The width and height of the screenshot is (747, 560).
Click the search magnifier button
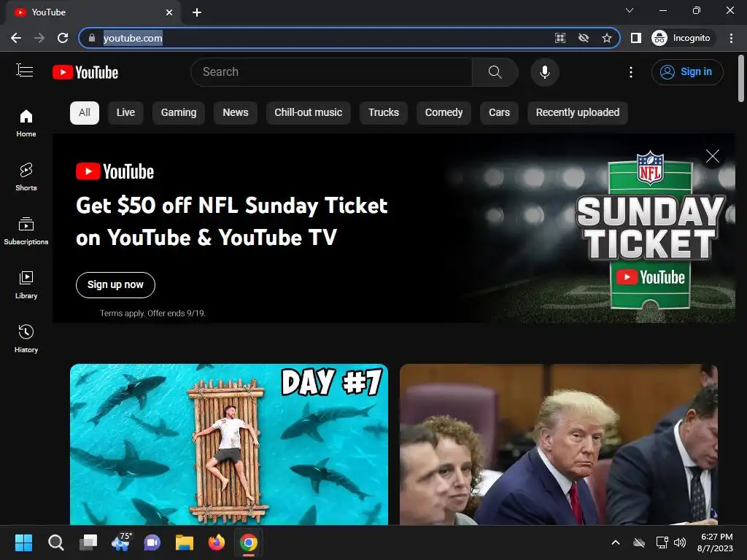click(495, 72)
